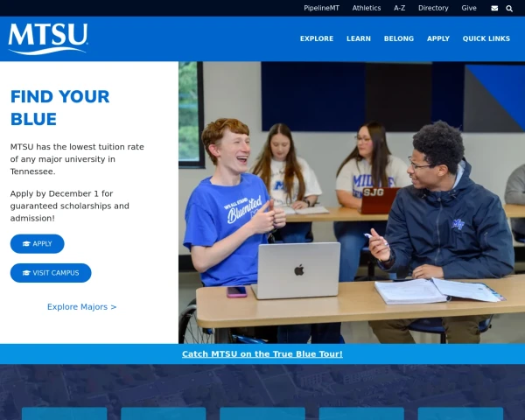Click the Find Your Blue heading
The width and height of the screenshot is (525, 420).
pos(59,108)
